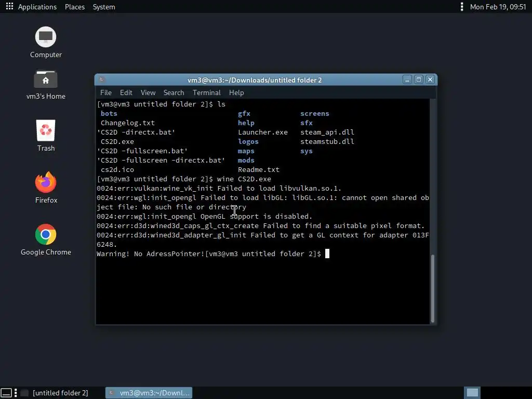Click the Applications grid icon in top panel
The height and width of the screenshot is (399, 532).
tap(9, 6)
